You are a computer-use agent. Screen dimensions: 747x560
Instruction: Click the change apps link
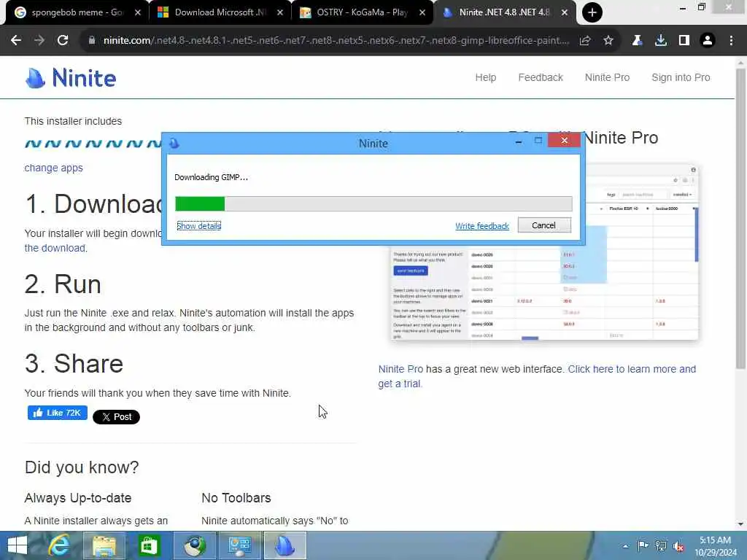point(53,168)
